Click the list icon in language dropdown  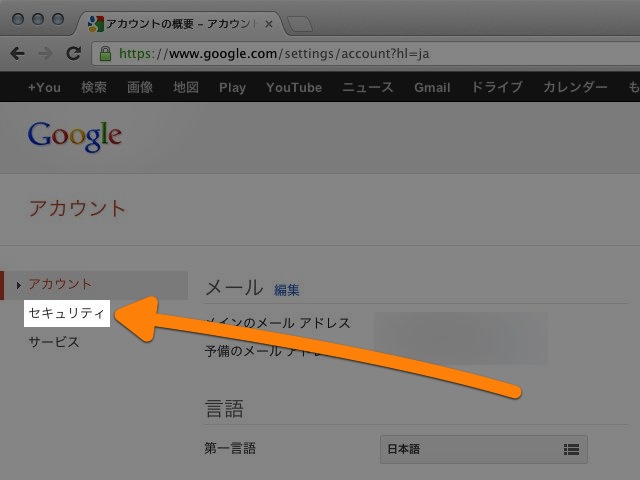[571, 449]
